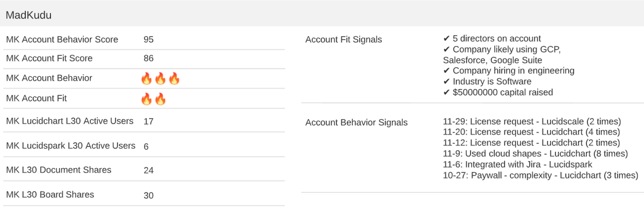
Task: Click the MK L30 Document Shares value 24
Action: [x=148, y=170]
